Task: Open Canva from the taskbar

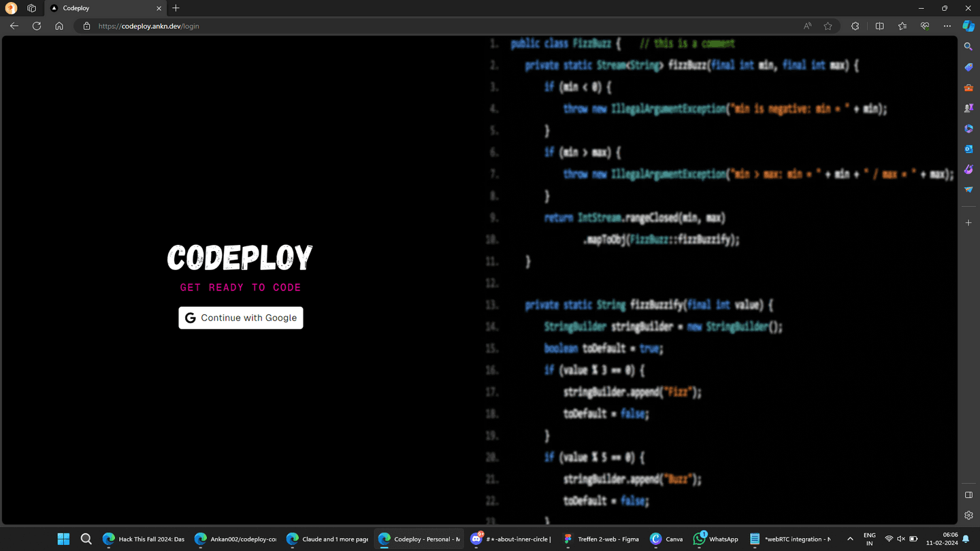Action: click(x=666, y=539)
